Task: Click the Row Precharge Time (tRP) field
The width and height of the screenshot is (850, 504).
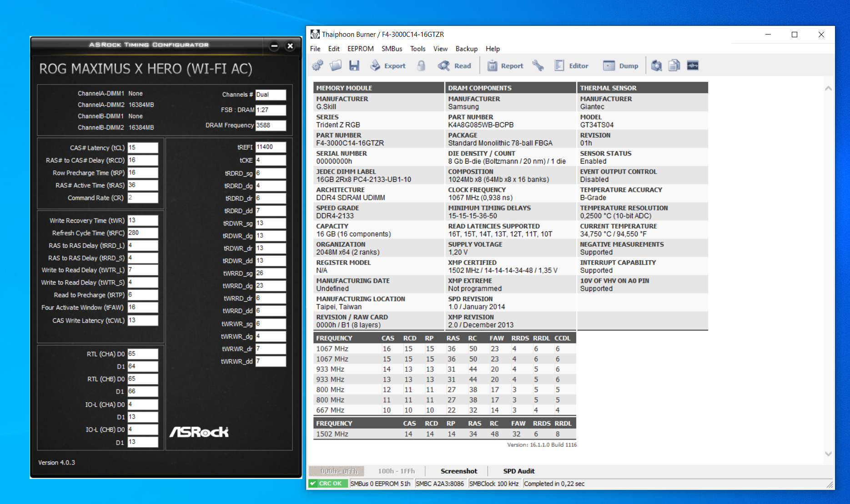Action: coord(143,173)
